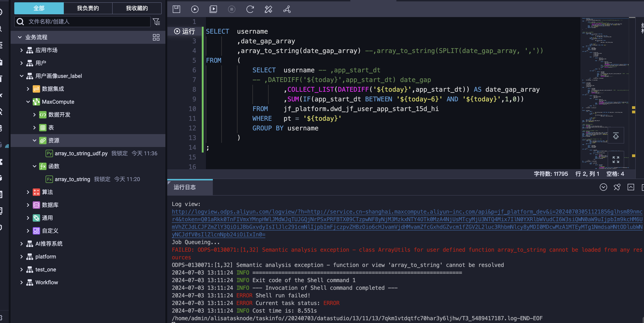Open the array_to_string function item
Screen dimensions: 644x323
point(72,179)
